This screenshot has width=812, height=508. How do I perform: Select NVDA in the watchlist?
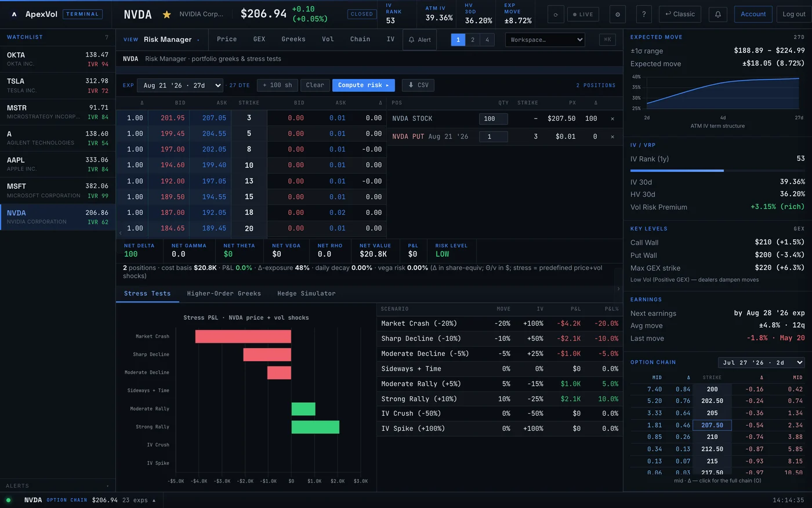click(x=57, y=217)
